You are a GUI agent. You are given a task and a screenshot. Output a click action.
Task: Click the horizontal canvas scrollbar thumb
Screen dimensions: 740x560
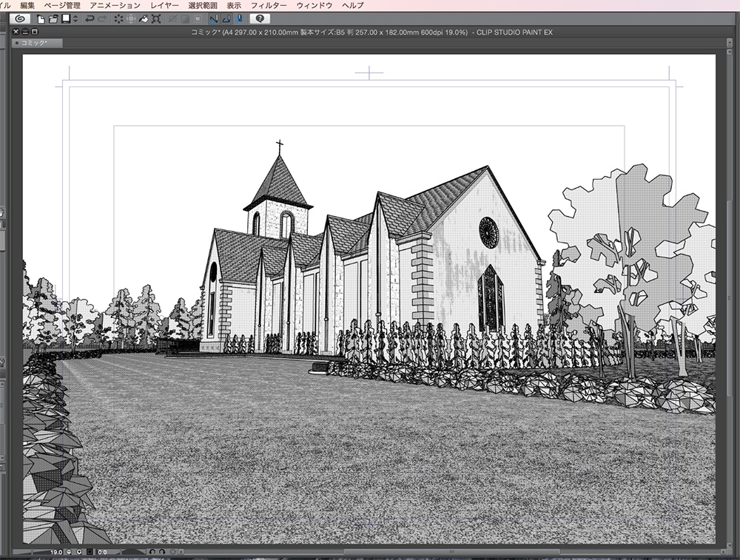(451, 552)
